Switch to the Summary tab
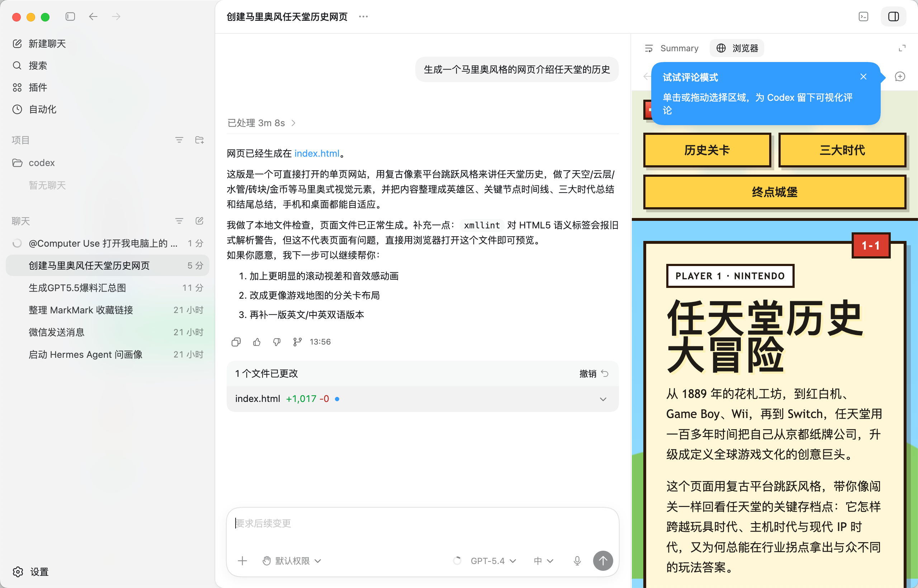 pyautogui.click(x=672, y=48)
